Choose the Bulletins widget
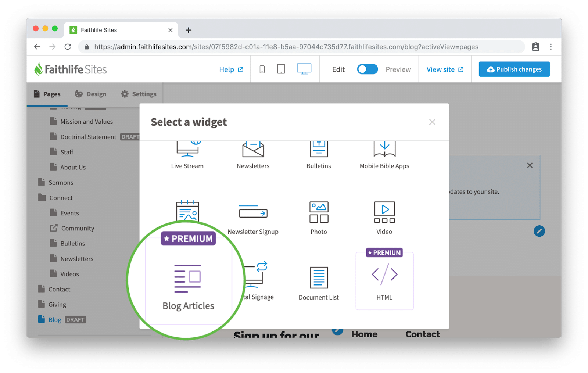The width and height of the screenshot is (588, 373). pyautogui.click(x=319, y=155)
